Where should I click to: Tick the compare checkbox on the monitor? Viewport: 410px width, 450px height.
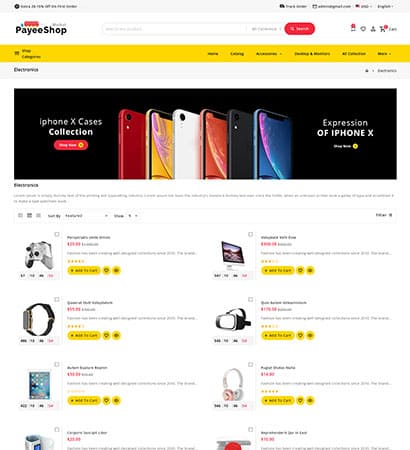(250, 234)
